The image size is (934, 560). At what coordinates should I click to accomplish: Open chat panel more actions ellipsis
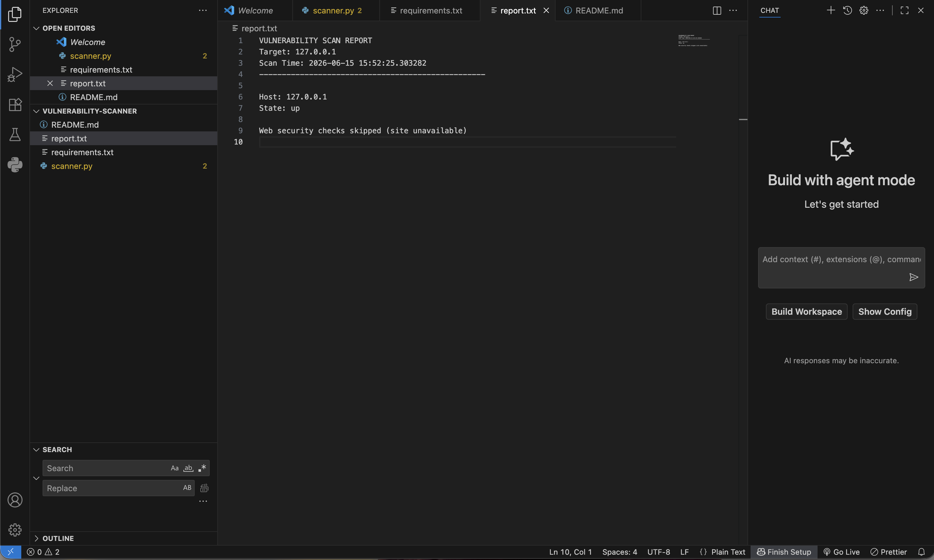tap(880, 11)
